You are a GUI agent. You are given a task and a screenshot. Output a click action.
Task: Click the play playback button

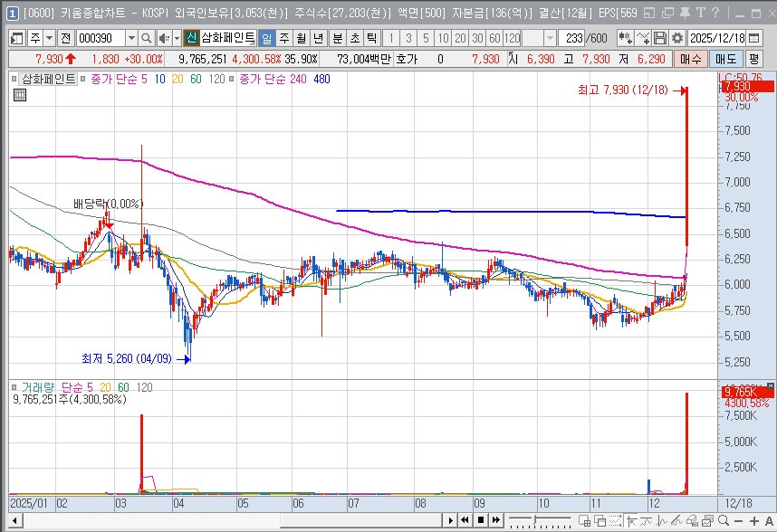(450, 520)
